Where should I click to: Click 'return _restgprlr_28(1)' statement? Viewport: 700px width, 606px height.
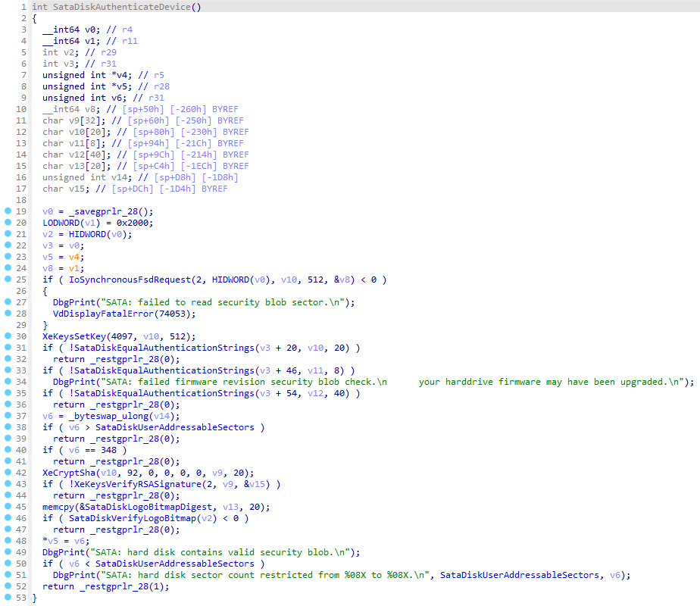click(106, 587)
